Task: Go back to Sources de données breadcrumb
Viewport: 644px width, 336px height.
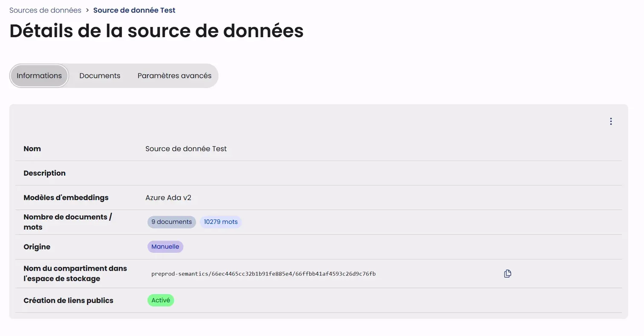Action: tap(45, 10)
